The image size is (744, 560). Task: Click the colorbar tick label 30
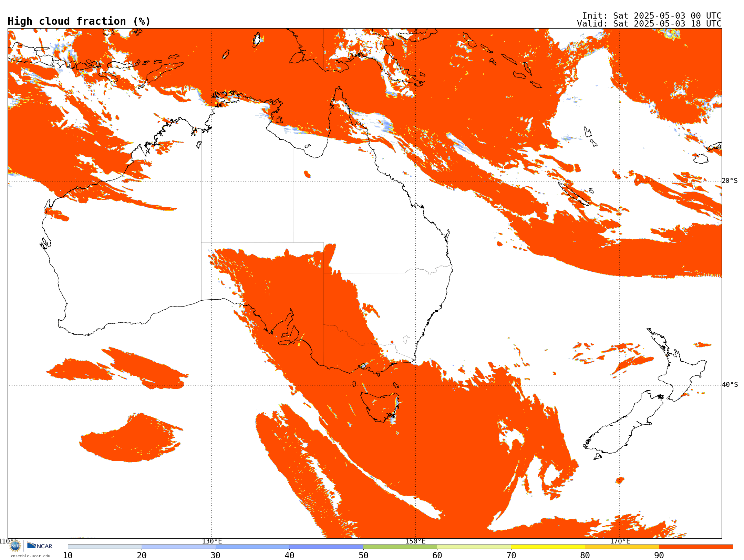pyautogui.click(x=216, y=556)
